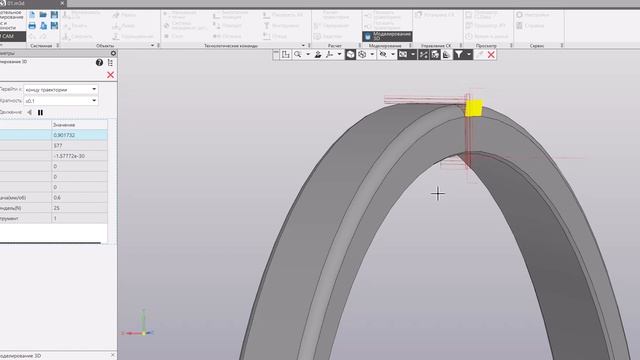Expand 'Технологические команды' group dropdown arrow
Screen dimensions: 640x360
pos(303,46)
